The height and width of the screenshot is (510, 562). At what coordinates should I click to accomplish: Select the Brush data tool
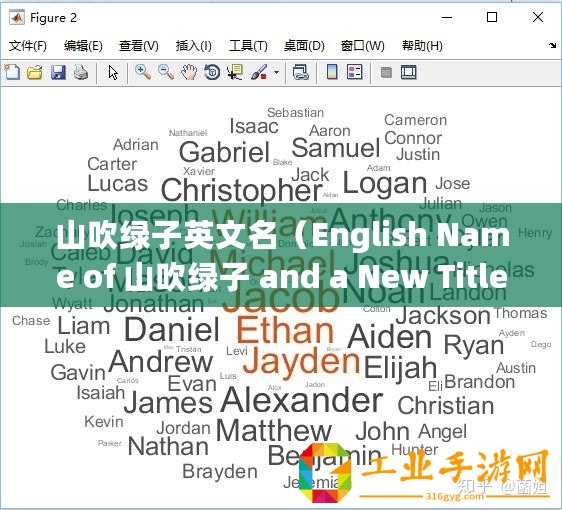(259, 72)
